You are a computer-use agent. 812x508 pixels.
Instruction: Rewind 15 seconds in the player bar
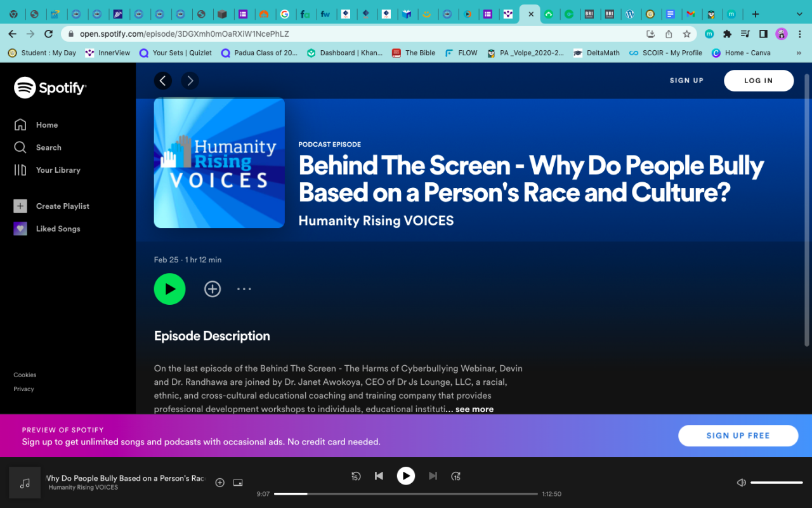pos(356,476)
